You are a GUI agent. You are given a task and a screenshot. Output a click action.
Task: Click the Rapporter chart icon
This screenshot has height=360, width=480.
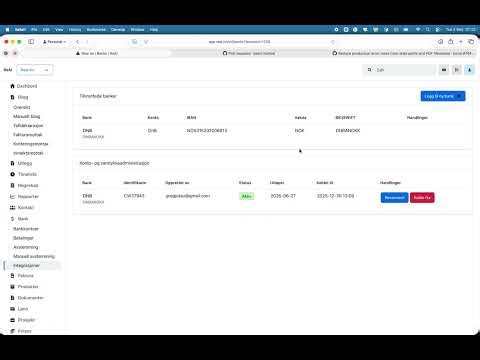point(12,196)
